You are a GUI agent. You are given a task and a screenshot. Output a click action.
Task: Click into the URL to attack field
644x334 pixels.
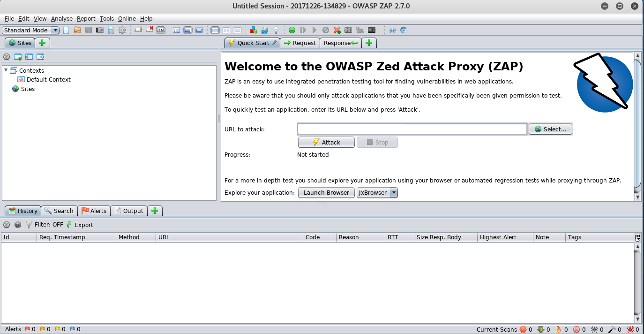[x=412, y=129]
